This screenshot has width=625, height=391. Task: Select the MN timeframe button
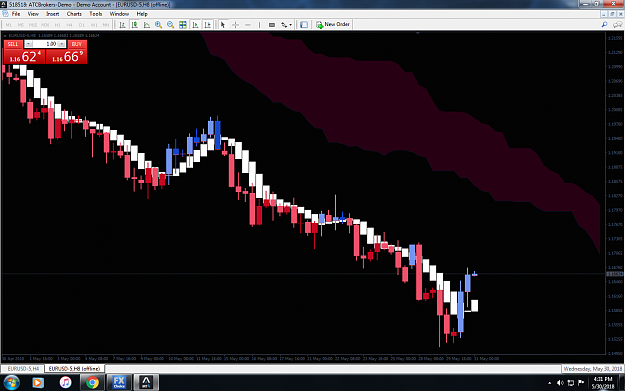106,25
